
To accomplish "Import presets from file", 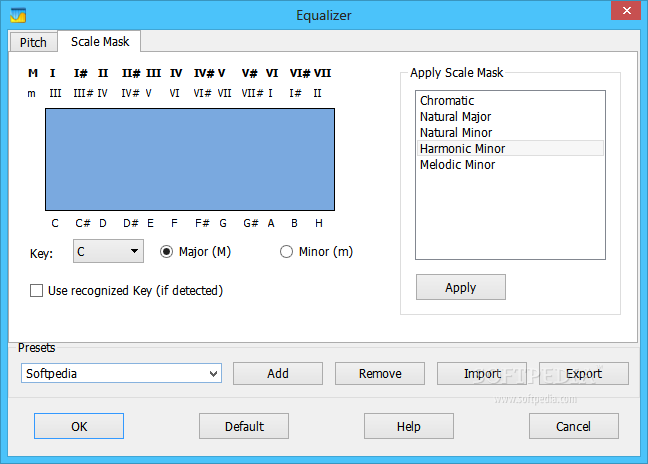I will pos(482,374).
